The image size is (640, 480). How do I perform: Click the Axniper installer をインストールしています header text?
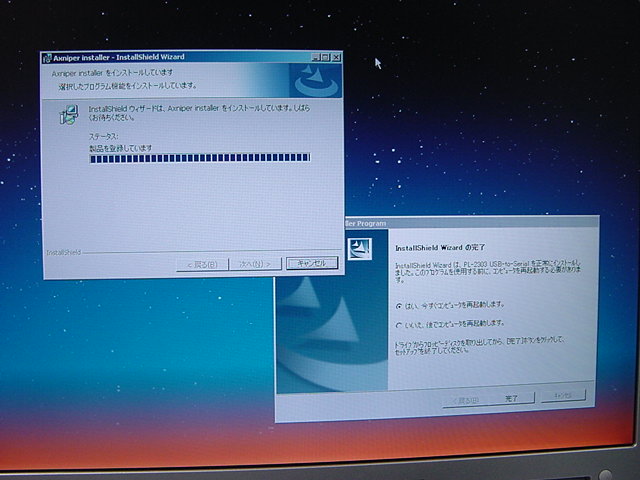(113, 73)
